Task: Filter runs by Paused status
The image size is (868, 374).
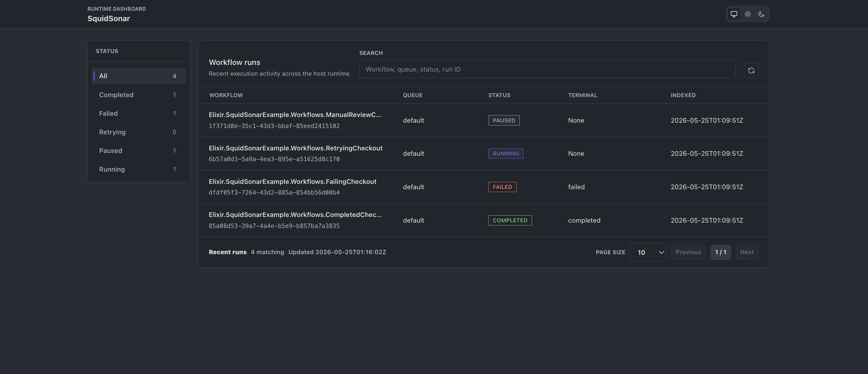Action: 138,150
